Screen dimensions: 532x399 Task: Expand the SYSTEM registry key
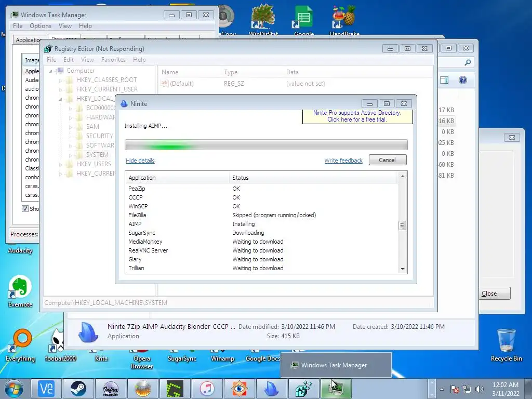pos(70,155)
